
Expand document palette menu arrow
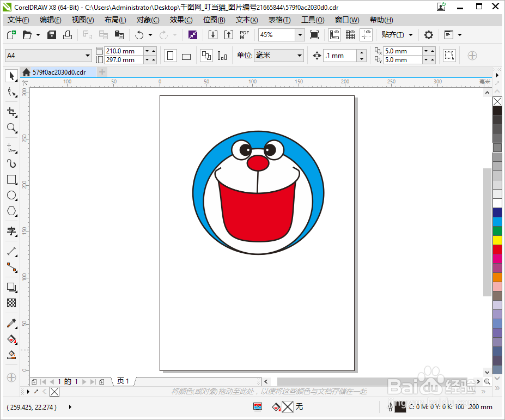click(28, 392)
